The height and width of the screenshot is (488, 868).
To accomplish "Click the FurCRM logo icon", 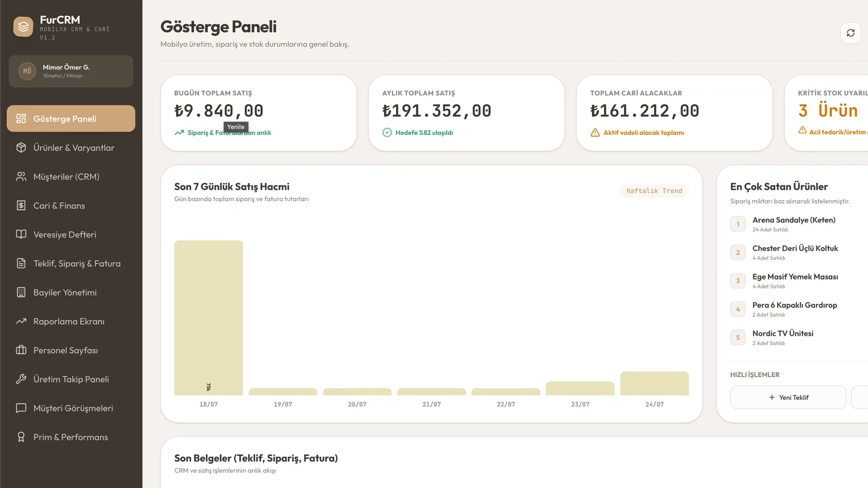I will [24, 27].
